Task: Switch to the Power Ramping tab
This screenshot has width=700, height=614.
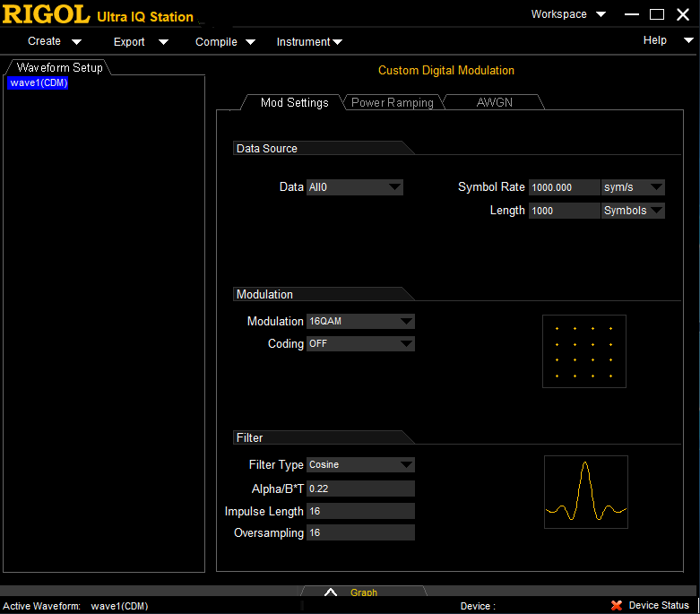Action: [392, 103]
